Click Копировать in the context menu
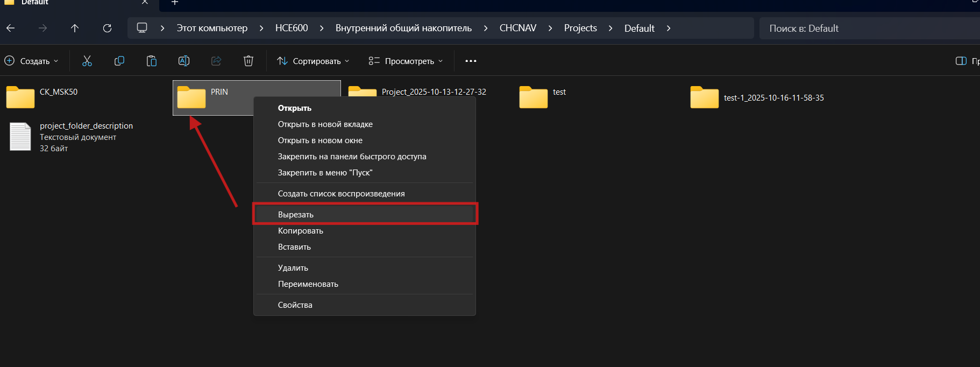The height and width of the screenshot is (367, 980). [x=365, y=231]
